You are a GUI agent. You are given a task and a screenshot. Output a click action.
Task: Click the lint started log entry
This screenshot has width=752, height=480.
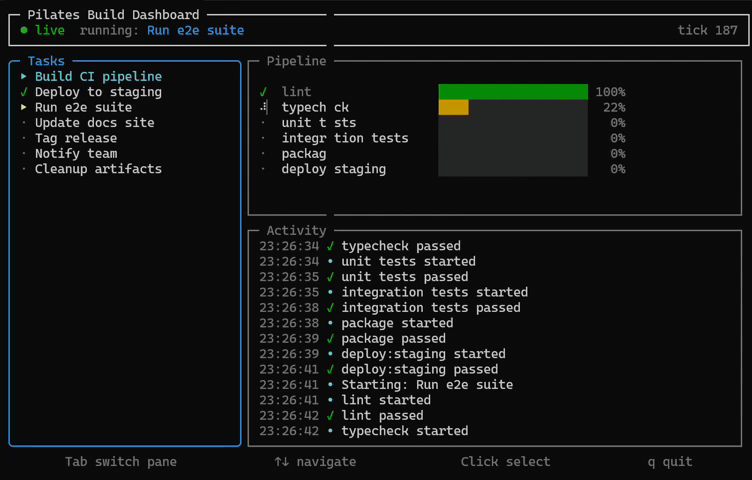pos(345,400)
